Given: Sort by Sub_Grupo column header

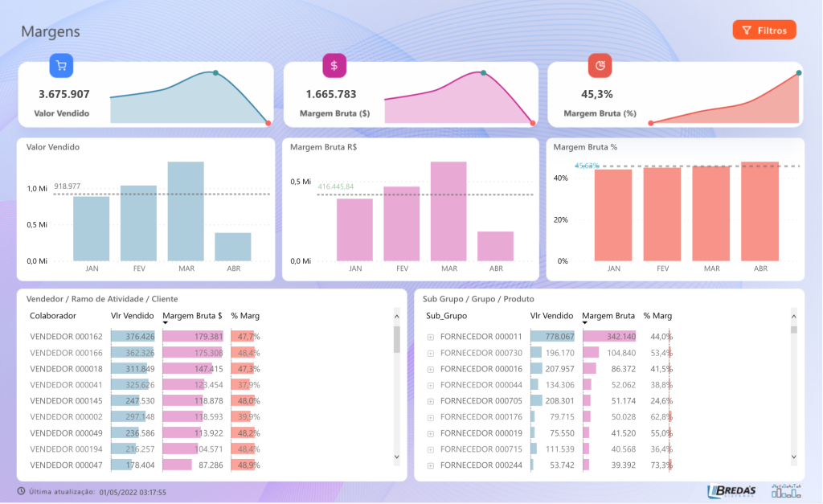Looking at the screenshot, I should (x=446, y=316).
